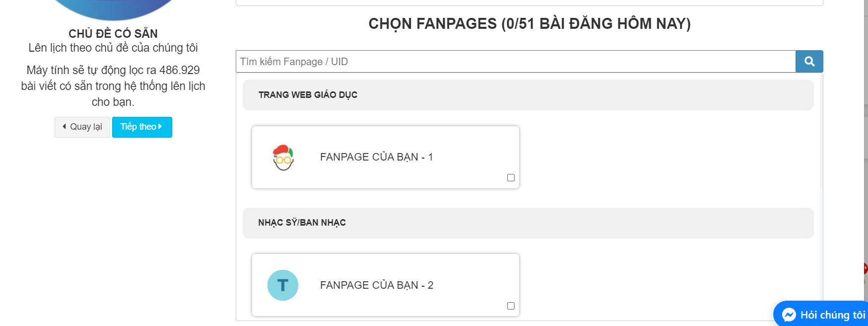The height and width of the screenshot is (326, 868).
Task: Check the box for FANPAGE CỦA BẠN - 1
Action: 511,178
